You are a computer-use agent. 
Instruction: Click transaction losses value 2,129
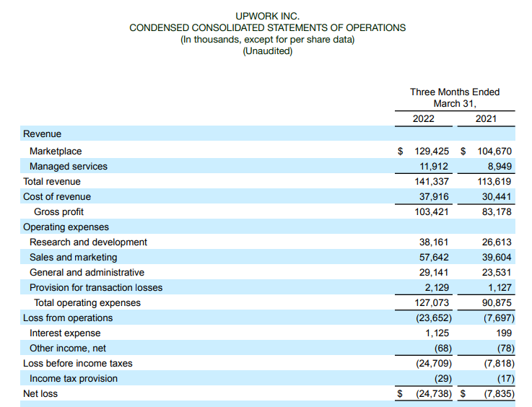437,288
